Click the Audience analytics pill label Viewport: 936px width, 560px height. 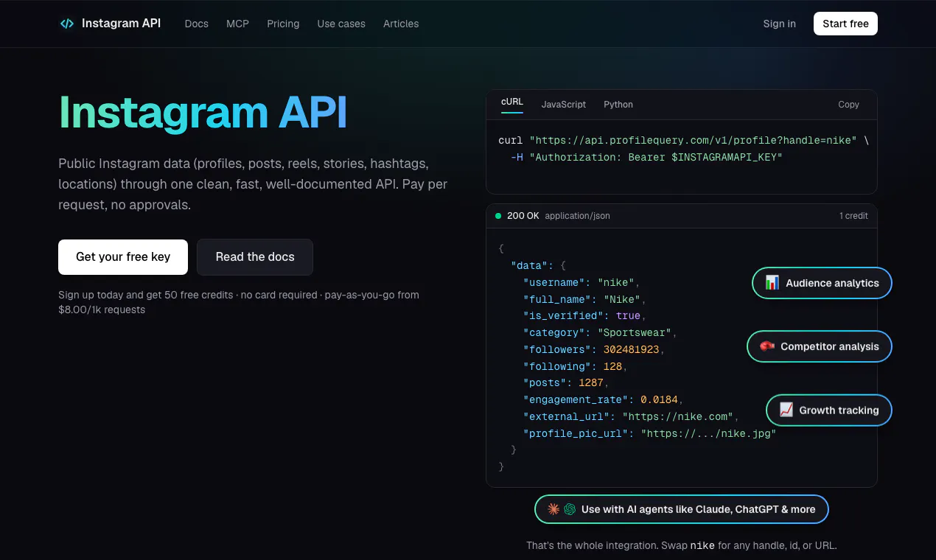832,283
